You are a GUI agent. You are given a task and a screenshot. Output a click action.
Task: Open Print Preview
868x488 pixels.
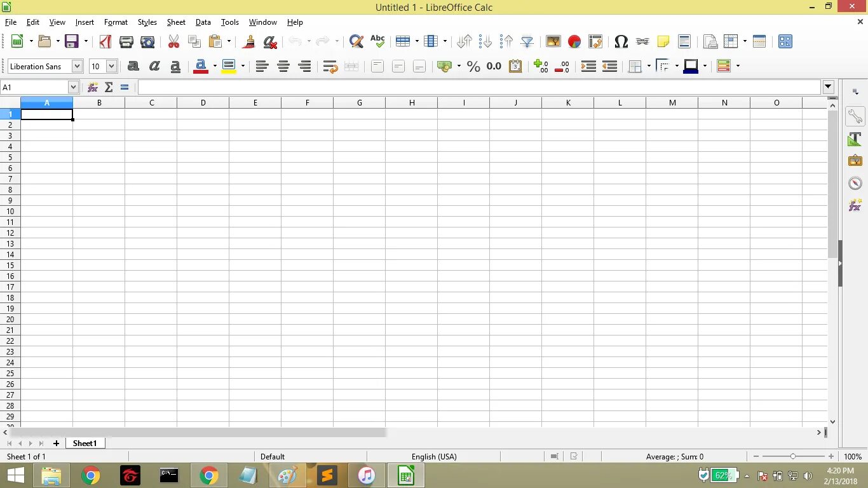(x=147, y=41)
